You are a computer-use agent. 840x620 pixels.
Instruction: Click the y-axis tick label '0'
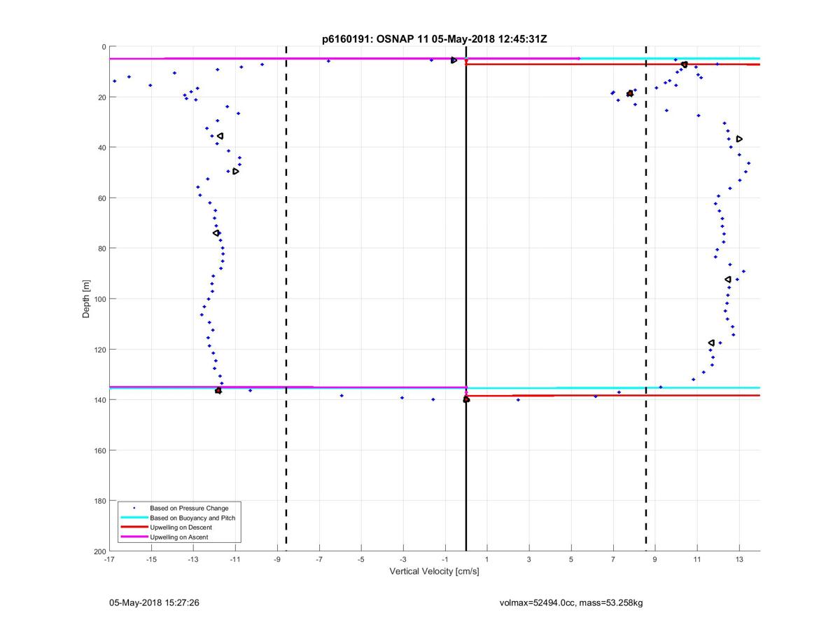point(104,47)
